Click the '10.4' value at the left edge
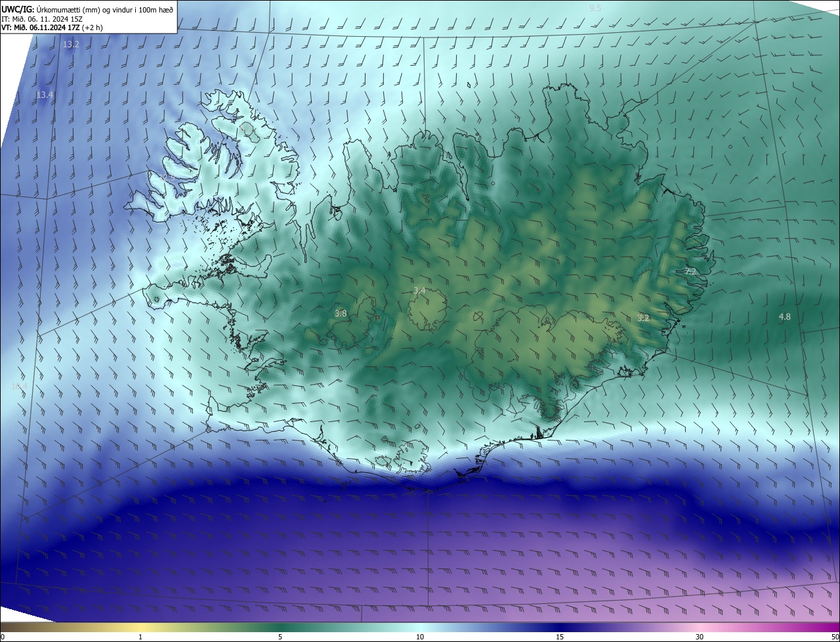Viewport: 840px width, 642px height. pos(19,387)
